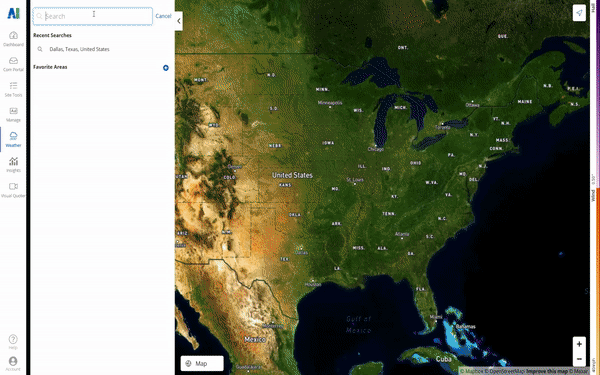
Task: Open the OpenStreetMap attribution link
Action: [504, 371]
